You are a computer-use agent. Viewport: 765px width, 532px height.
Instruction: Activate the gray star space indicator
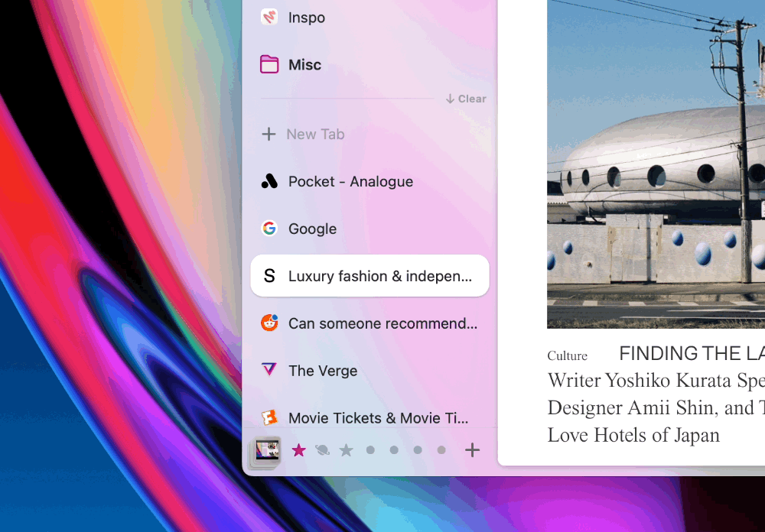[346, 450]
